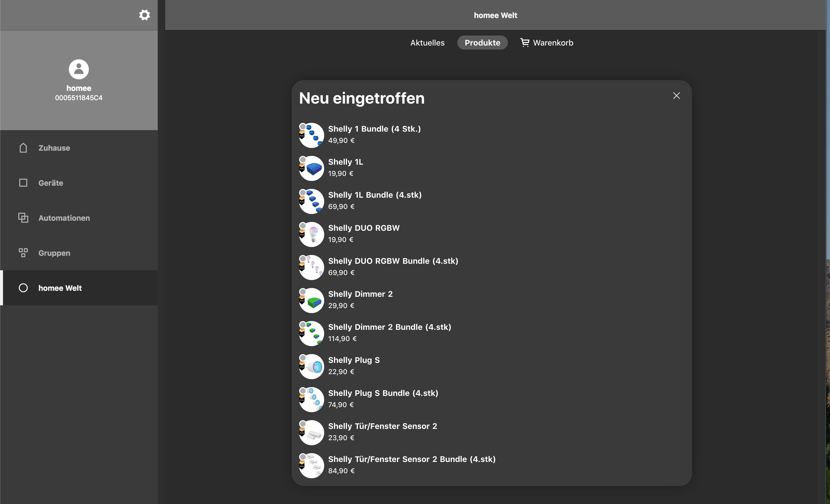Screen dimensions: 830x504
Task: Open Shelly Plug S Bundle (4.stk)
Action: tap(383, 393)
